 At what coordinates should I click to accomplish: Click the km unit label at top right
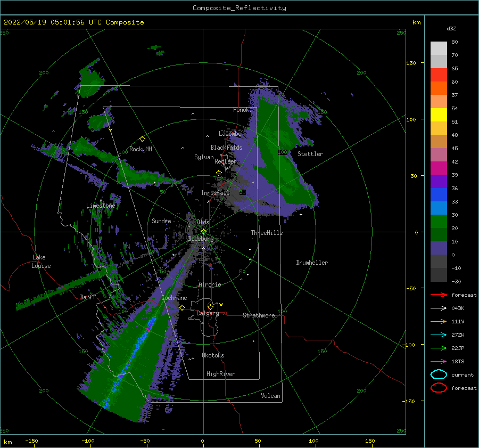[416, 22]
